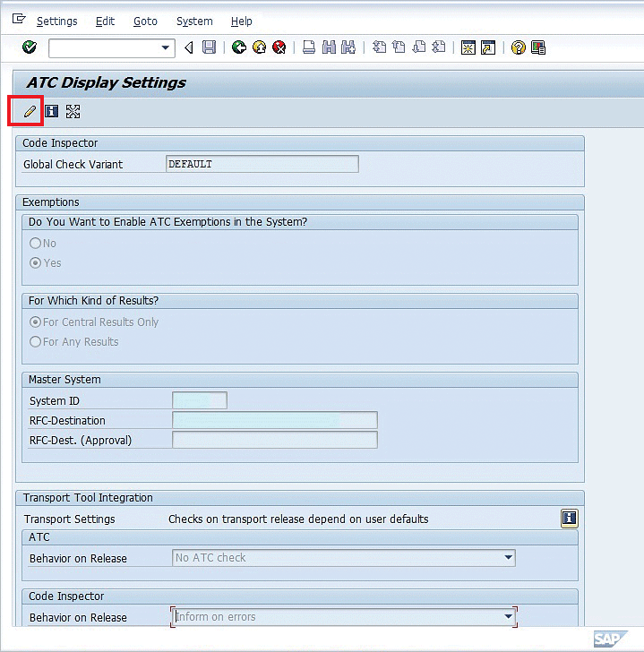
Task: Click the Save diskette icon
Action: coord(209,47)
